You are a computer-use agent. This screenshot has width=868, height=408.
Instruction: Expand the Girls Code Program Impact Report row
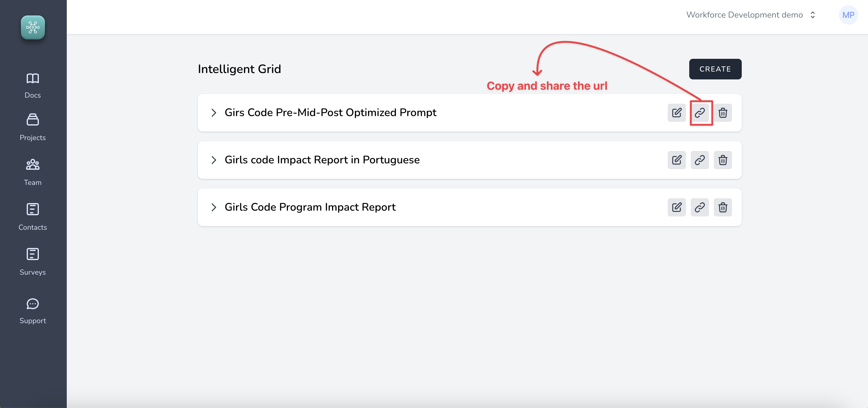pos(214,207)
